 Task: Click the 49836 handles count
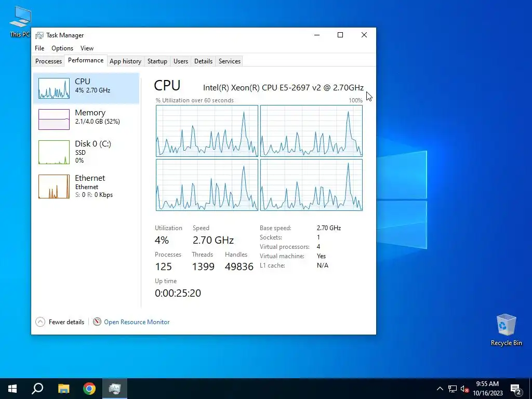pos(239,267)
